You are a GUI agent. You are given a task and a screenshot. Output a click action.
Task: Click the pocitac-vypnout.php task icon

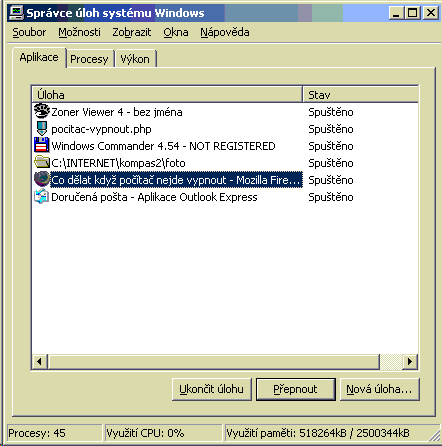click(x=42, y=128)
